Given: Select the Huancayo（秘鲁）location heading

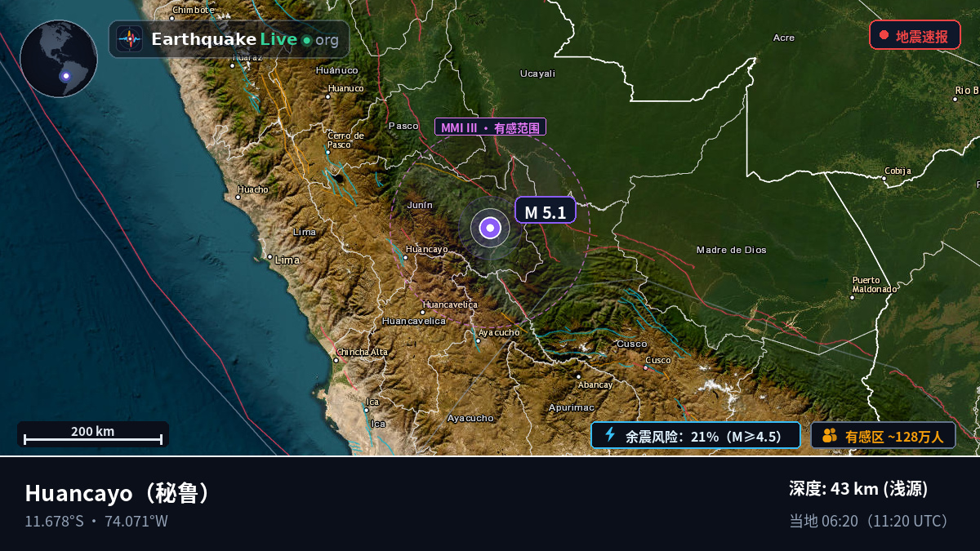Looking at the screenshot, I should (120, 493).
